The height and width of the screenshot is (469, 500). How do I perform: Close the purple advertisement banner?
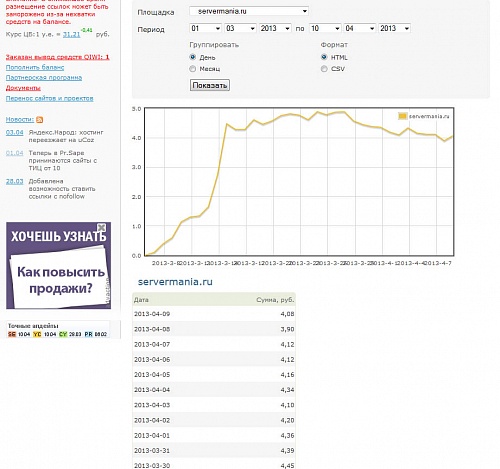point(101,228)
